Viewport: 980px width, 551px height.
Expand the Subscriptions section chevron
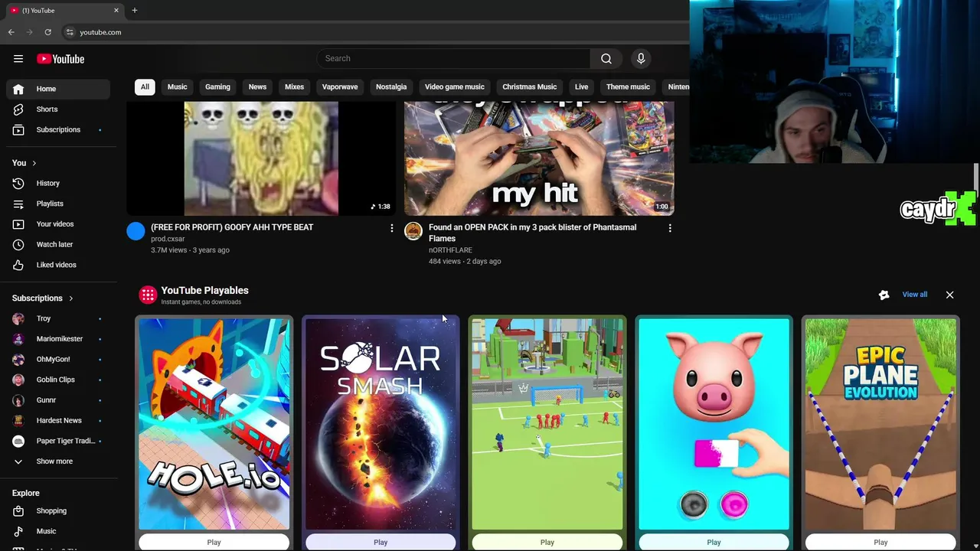70,298
